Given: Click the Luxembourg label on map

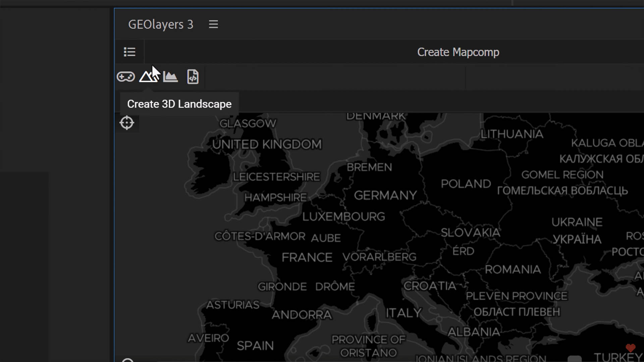Looking at the screenshot, I should pos(343,217).
